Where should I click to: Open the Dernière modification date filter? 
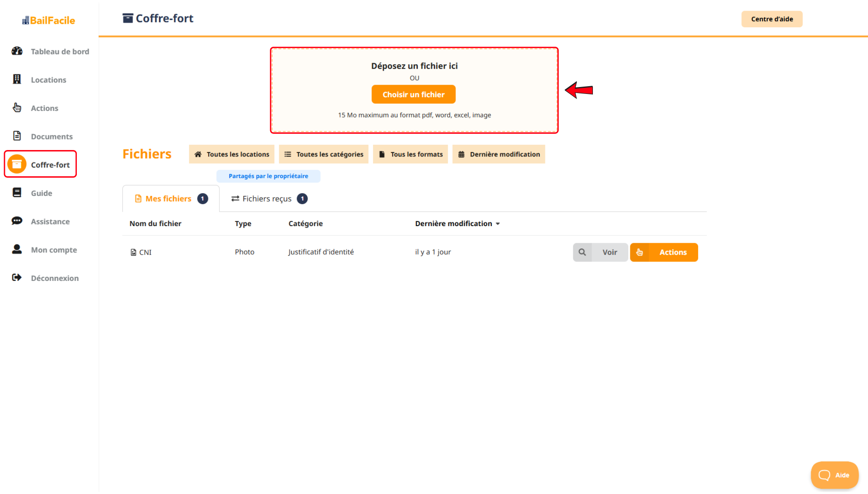coord(499,154)
